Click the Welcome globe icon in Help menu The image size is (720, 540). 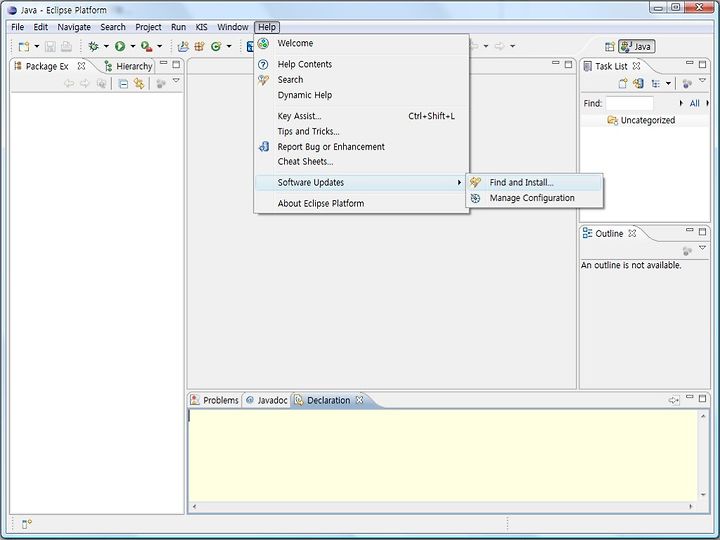point(263,44)
